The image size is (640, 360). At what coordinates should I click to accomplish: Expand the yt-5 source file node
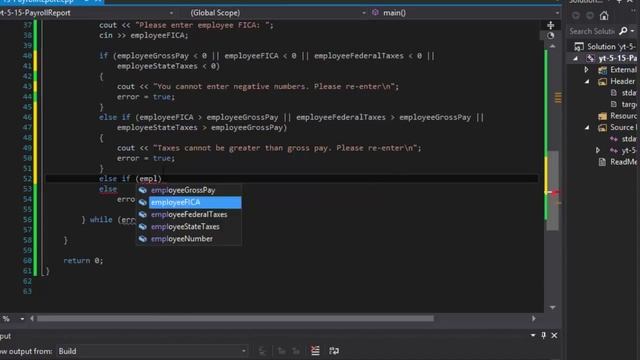click(x=598, y=150)
